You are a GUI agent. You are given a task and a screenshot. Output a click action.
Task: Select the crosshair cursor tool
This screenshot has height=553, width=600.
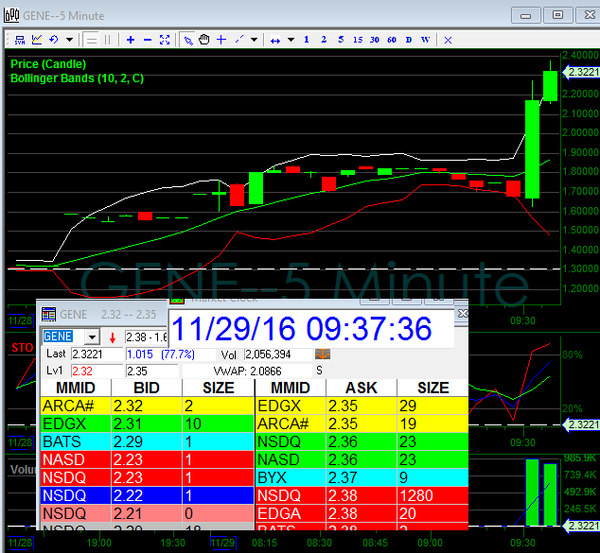tap(221, 40)
